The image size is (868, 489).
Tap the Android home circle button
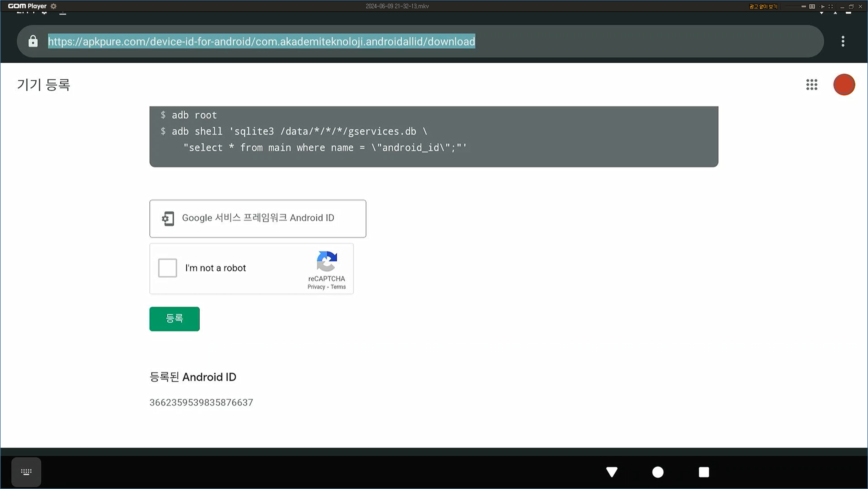658,472
